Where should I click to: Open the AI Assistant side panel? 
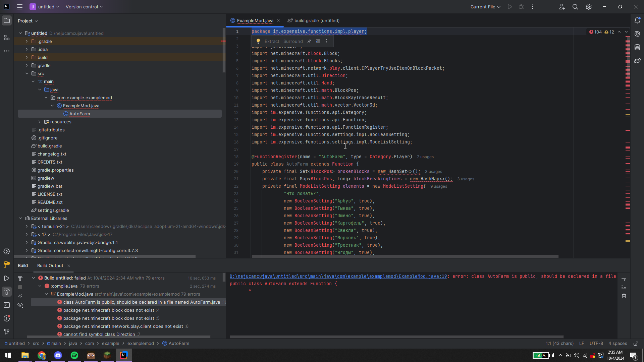[x=637, y=34]
